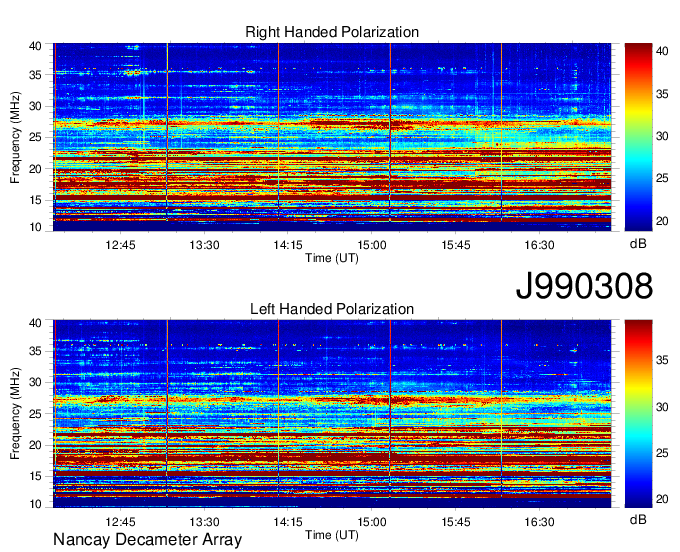Click the upper dB color scale bar
This screenshot has width=680, height=552.
tap(638, 137)
